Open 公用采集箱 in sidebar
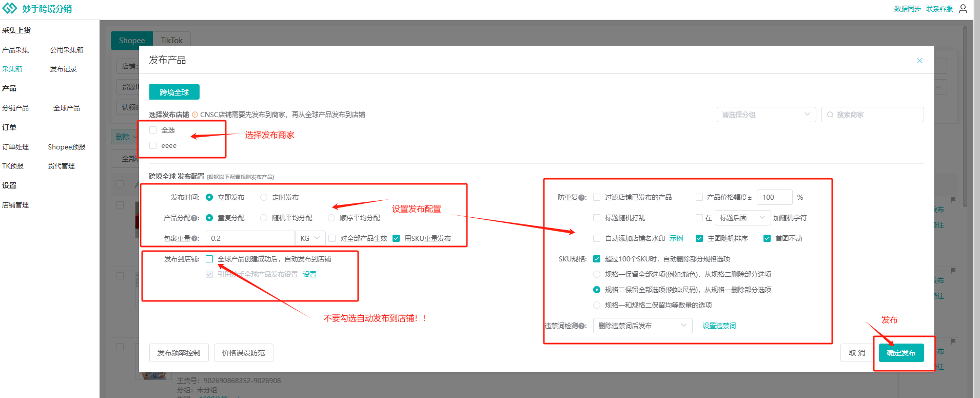 (x=67, y=50)
